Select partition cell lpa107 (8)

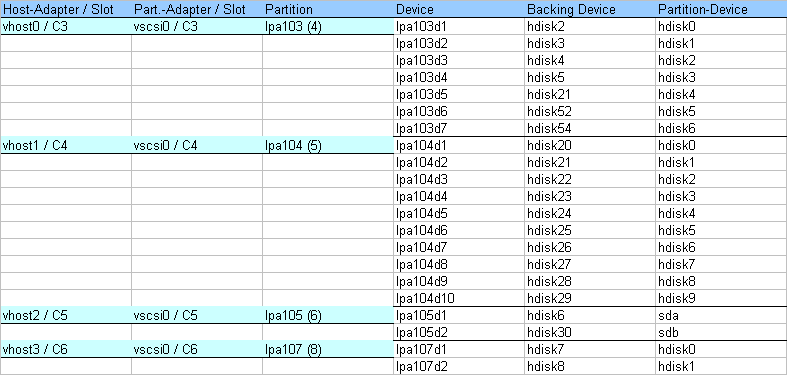tap(328, 349)
